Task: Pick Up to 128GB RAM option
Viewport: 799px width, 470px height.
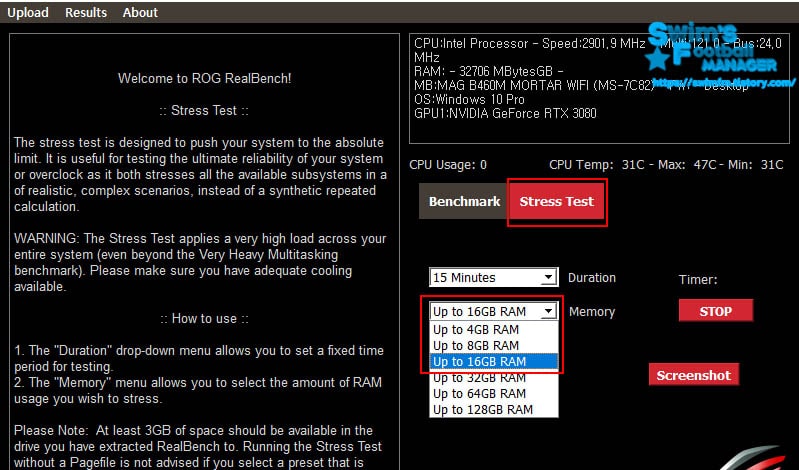Action: coord(494,409)
